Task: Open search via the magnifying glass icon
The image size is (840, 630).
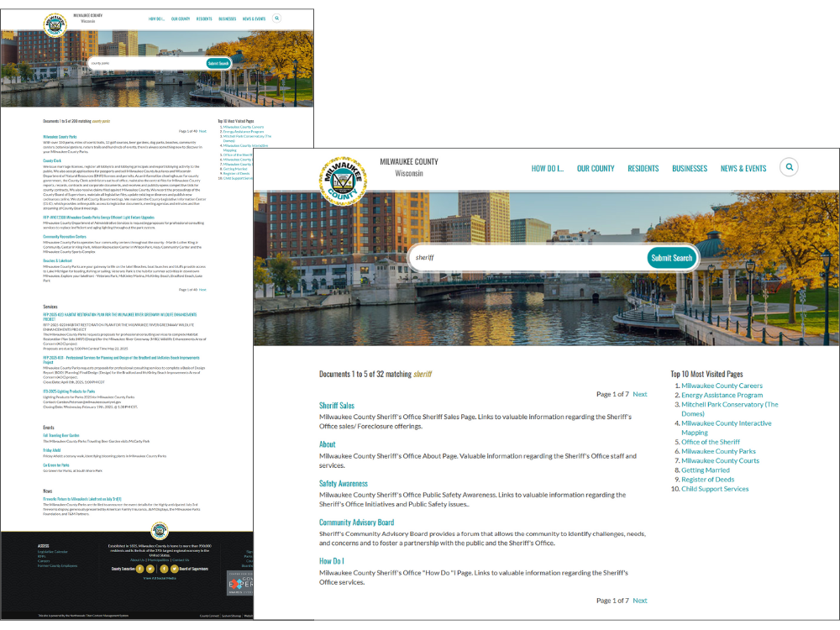Action: coord(789,167)
